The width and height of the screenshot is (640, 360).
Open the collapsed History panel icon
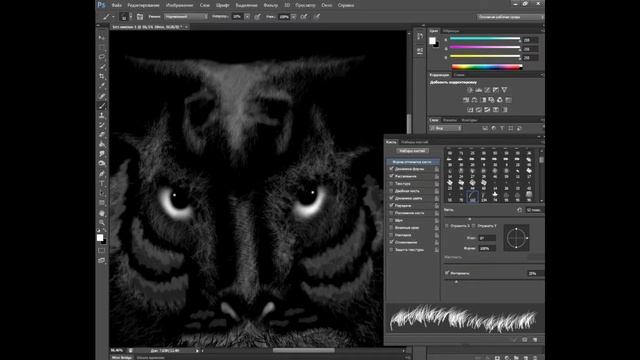pos(420,37)
